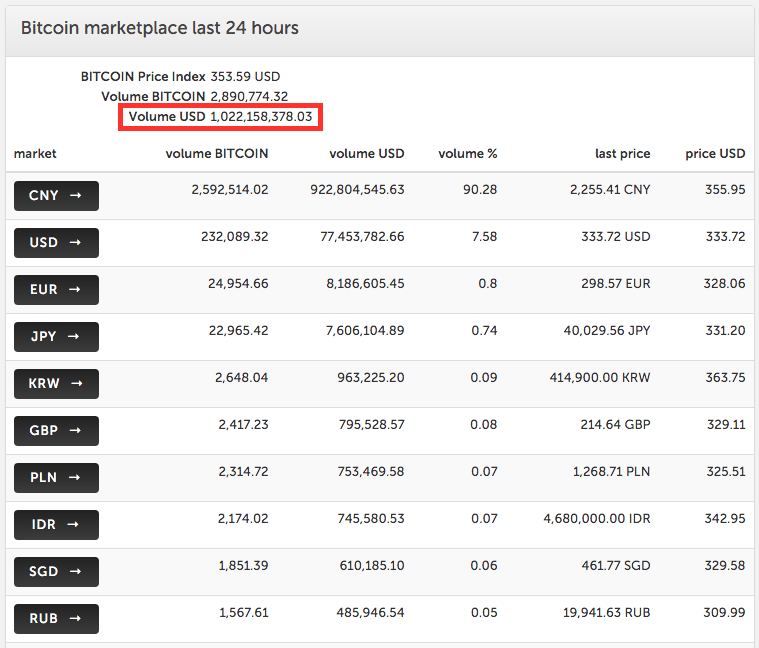Image resolution: width=759 pixels, height=648 pixels.
Task: Click the 'price USD' column header
Action: [x=715, y=154]
